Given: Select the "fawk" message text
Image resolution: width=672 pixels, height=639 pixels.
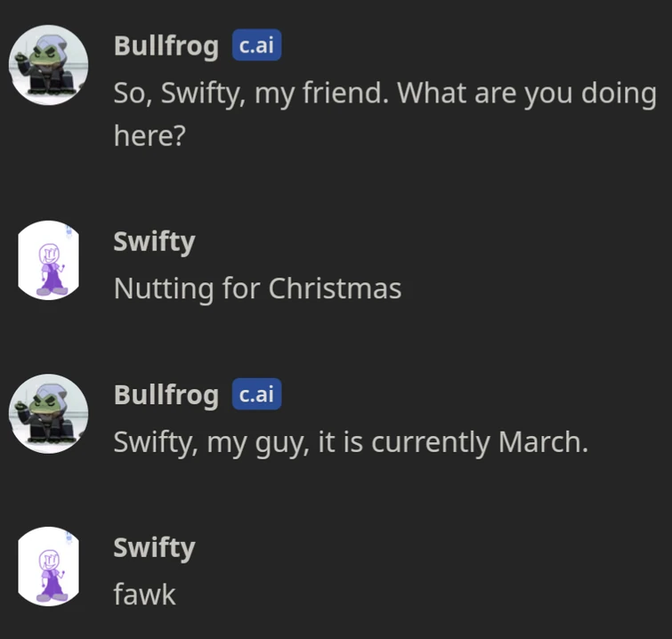Looking at the screenshot, I should pyautogui.click(x=144, y=595).
